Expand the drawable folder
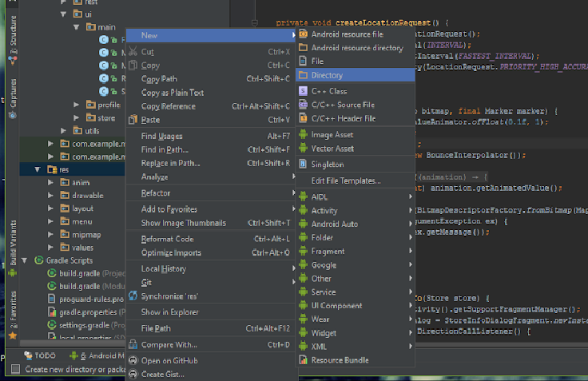This screenshot has width=588, height=381. click(x=50, y=195)
